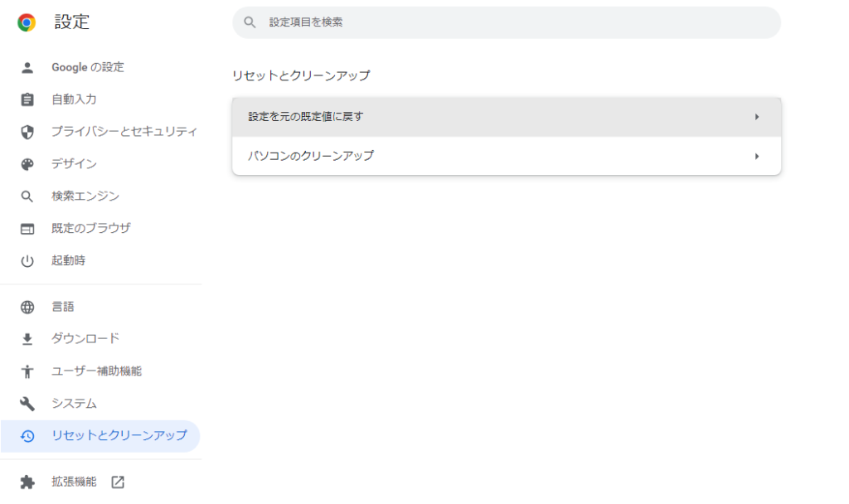The width and height of the screenshot is (849, 504).
Task: Click the Chrome logo icon
Action: click(27, 22)
